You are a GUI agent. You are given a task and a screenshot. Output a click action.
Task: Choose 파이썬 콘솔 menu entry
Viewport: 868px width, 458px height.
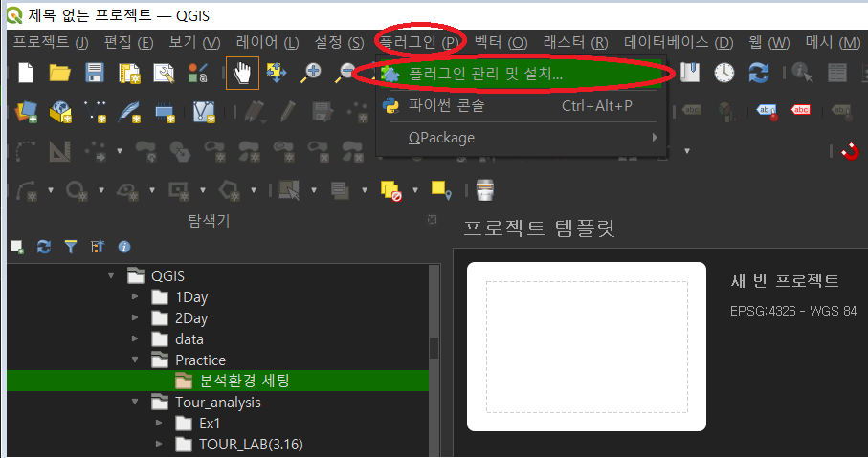(x=523, y=105)
